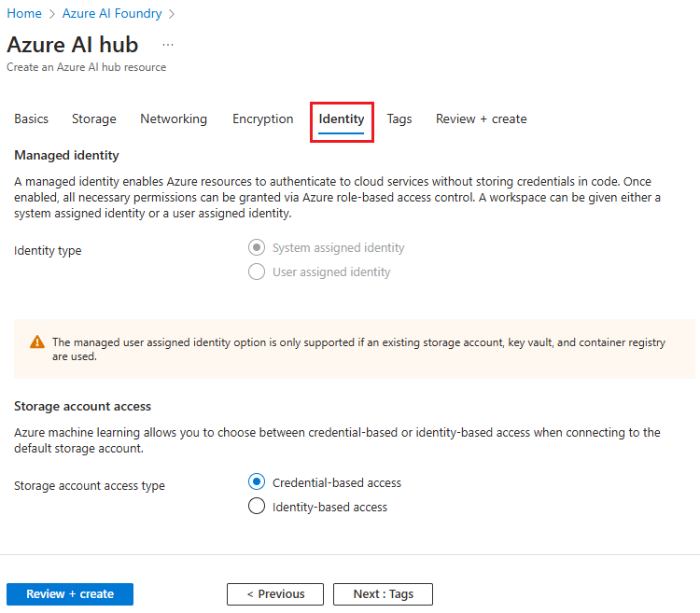Click the Azure AI hub page title
This screenshot has height=613, width=700.
tap(73, 45)
